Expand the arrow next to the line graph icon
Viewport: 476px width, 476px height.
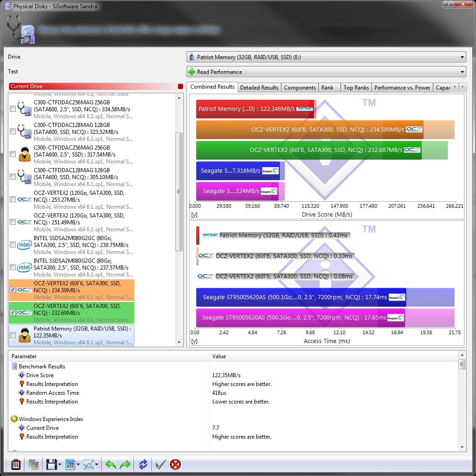(x=96, y=464)
